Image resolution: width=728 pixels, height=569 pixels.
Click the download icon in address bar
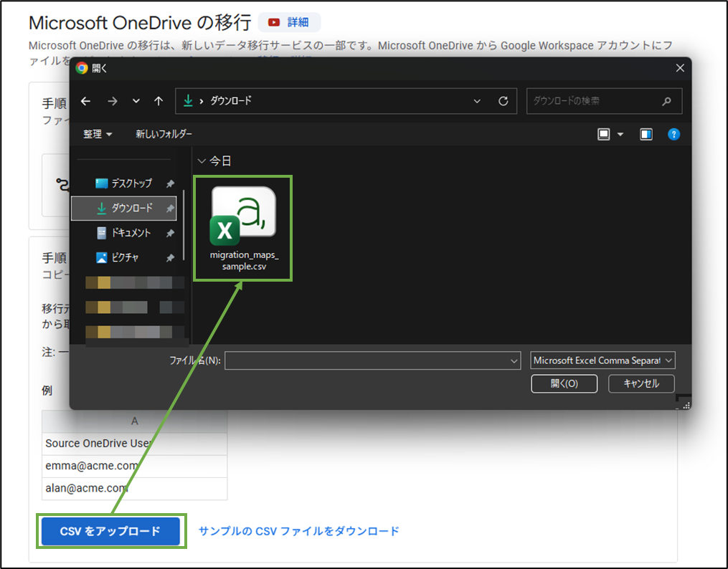pyautogui.click(x=188, y=100)
